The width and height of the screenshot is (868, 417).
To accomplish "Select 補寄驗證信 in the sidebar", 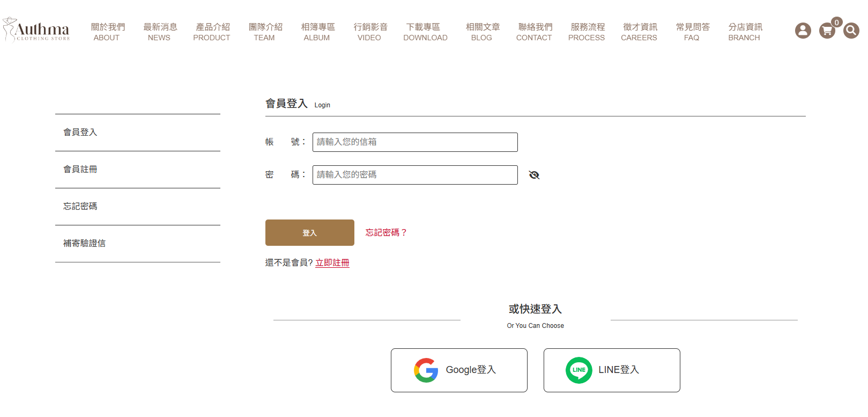I will [x=85, y=244].
